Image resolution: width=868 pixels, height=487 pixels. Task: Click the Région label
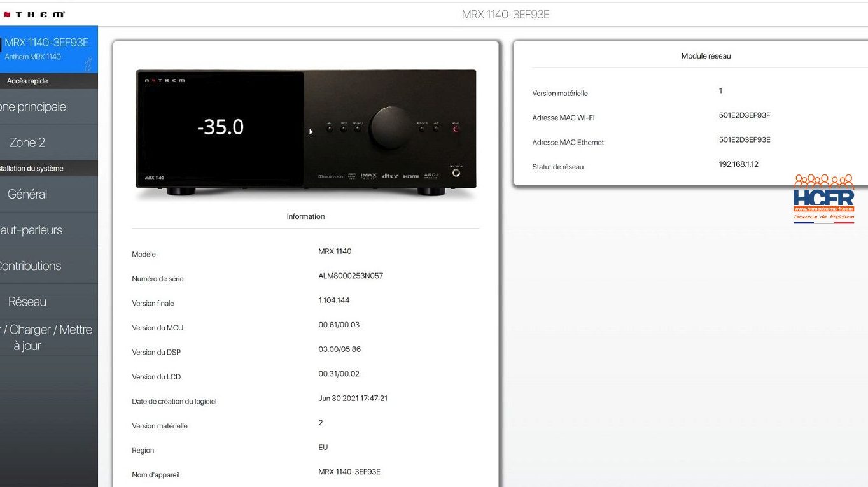(x=143, y=450)
